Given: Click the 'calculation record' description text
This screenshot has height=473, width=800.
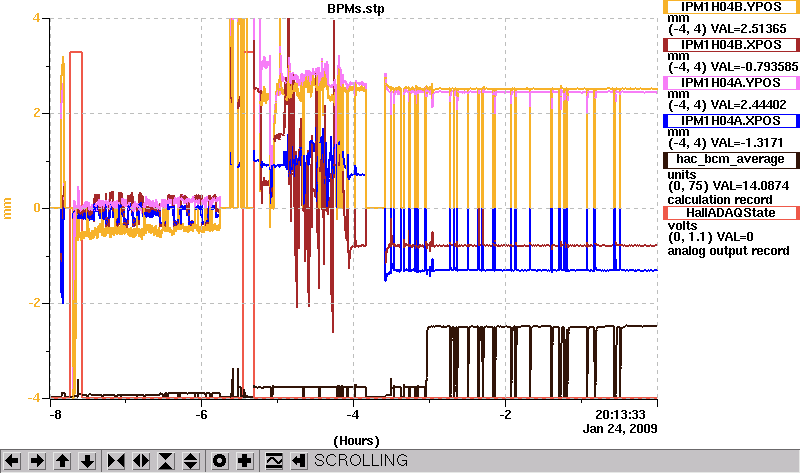Looking at the screenshot, I should tap(720, 200).
